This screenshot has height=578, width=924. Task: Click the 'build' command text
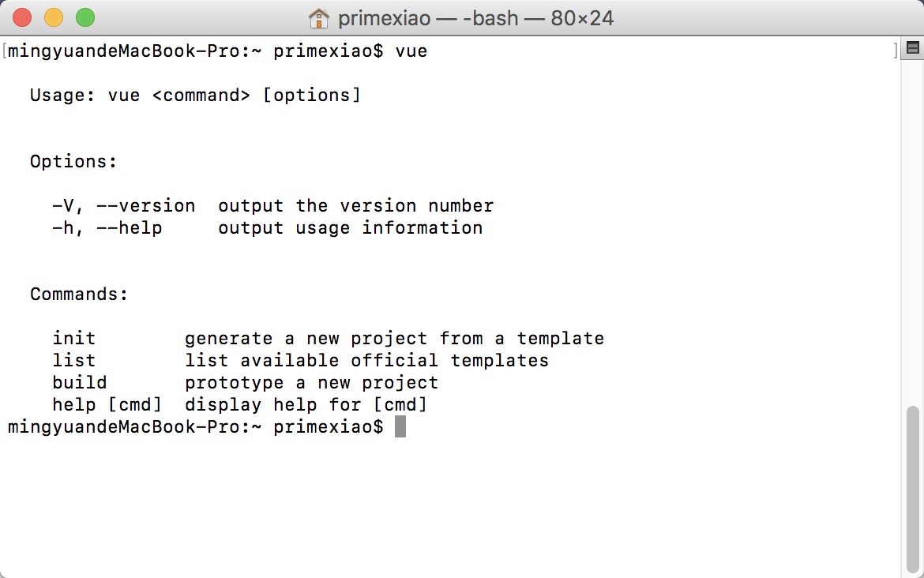(x=80, y=383)
